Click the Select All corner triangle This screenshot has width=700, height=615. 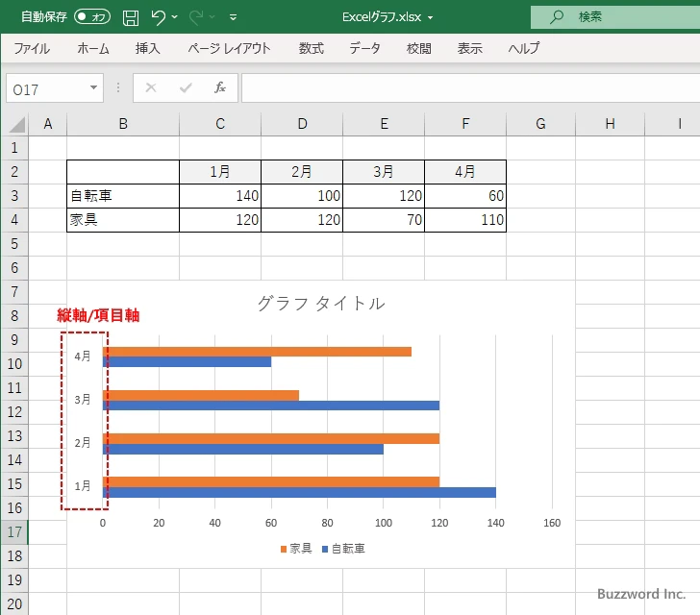pyautogui.click(x=16, y=124)
